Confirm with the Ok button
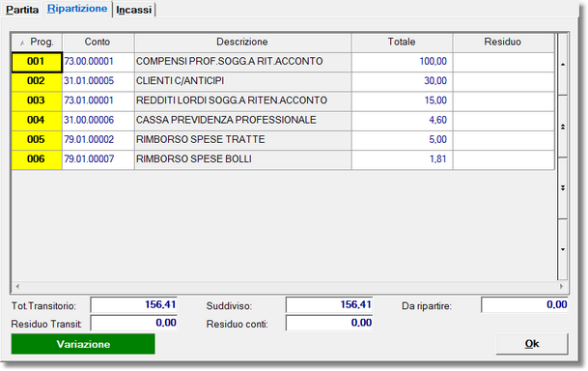Screen dimensions: 588x371 pos(532,344)
